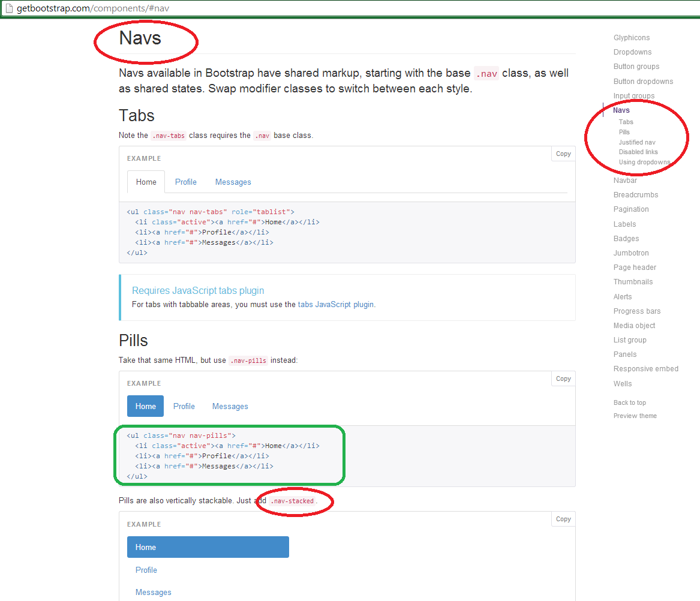Copy the stacked pills example code
700x601 pixels.
pos(562,519)
